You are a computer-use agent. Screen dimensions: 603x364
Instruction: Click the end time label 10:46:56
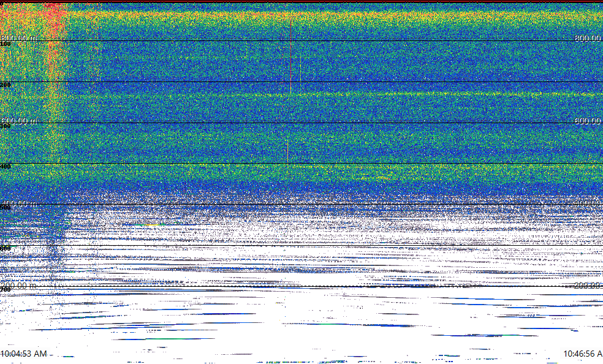click(x=583, y=354)
